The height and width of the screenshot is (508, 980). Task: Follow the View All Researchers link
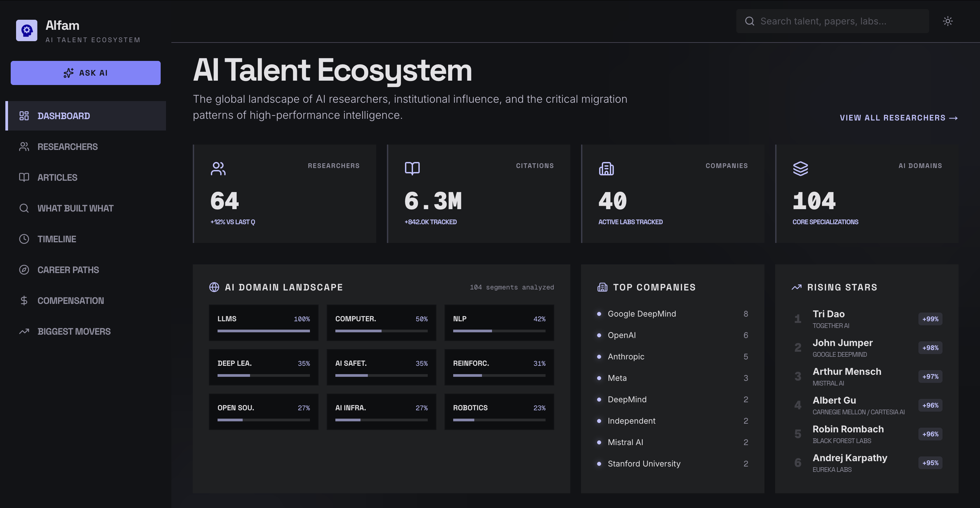pyautogui.click(x=899, y=118)
